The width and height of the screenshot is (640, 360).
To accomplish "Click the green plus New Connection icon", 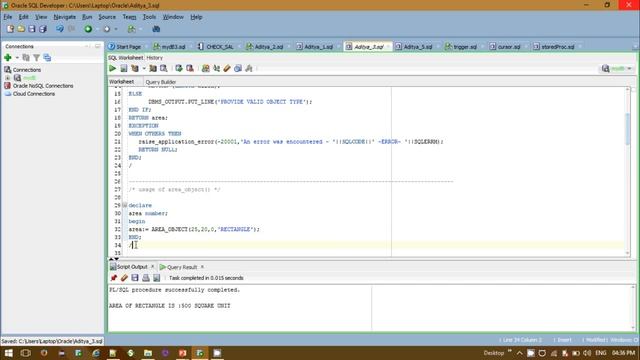I will tap(8, 58).
